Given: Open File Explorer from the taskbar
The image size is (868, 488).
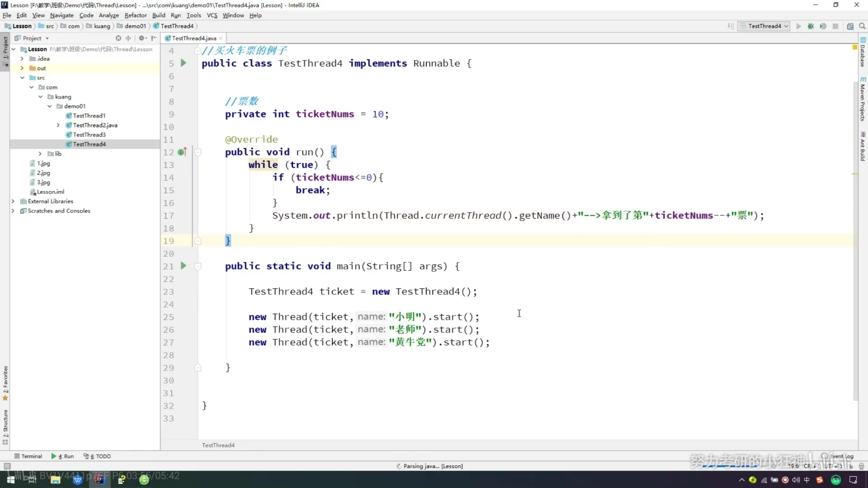Looking at the screenshot, I should (x=55, y=480).
